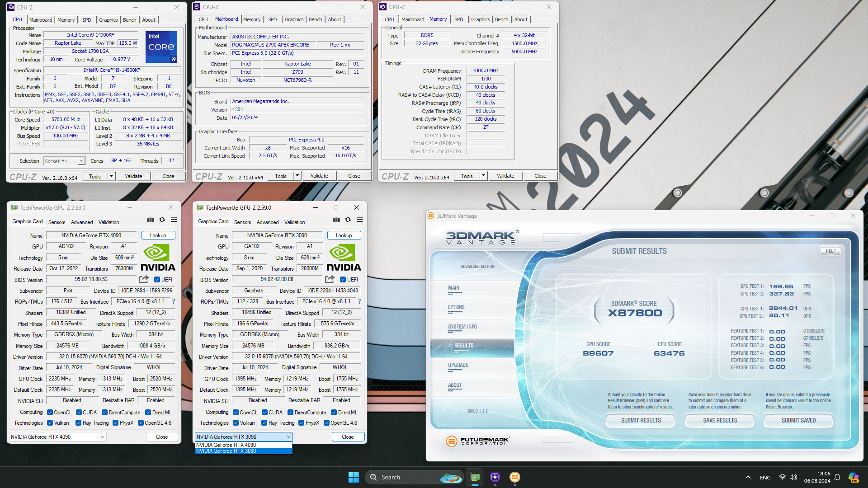Click the Save Results button in 3DMark Vantage
The height and width of the screenshot is (488, 868).
720,420
